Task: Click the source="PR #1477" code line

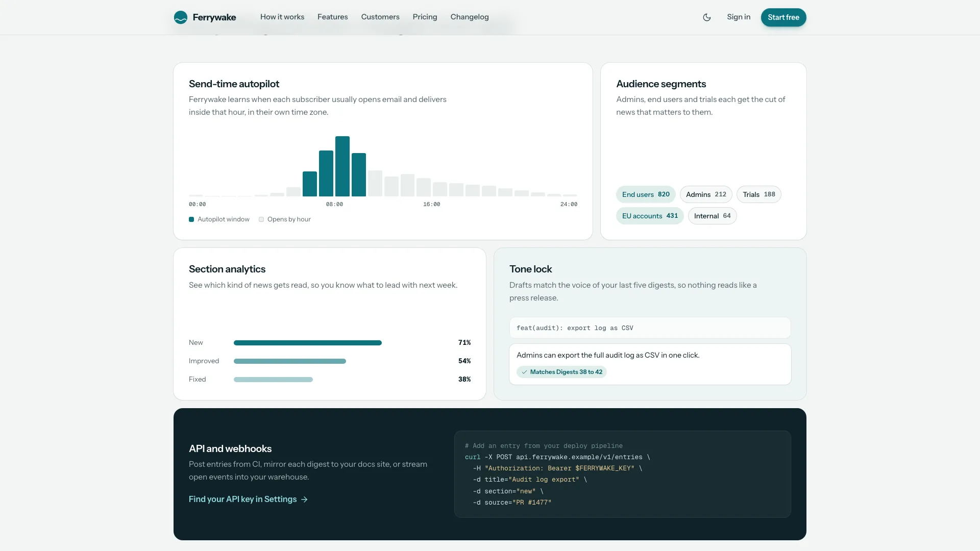Action: click(512, 503)
